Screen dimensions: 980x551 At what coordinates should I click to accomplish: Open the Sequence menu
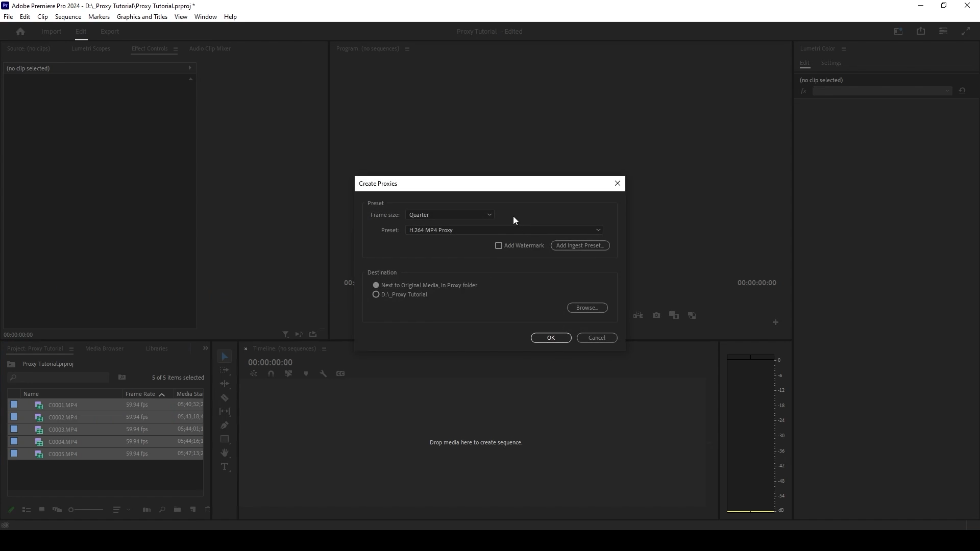[x=68, y=17]
